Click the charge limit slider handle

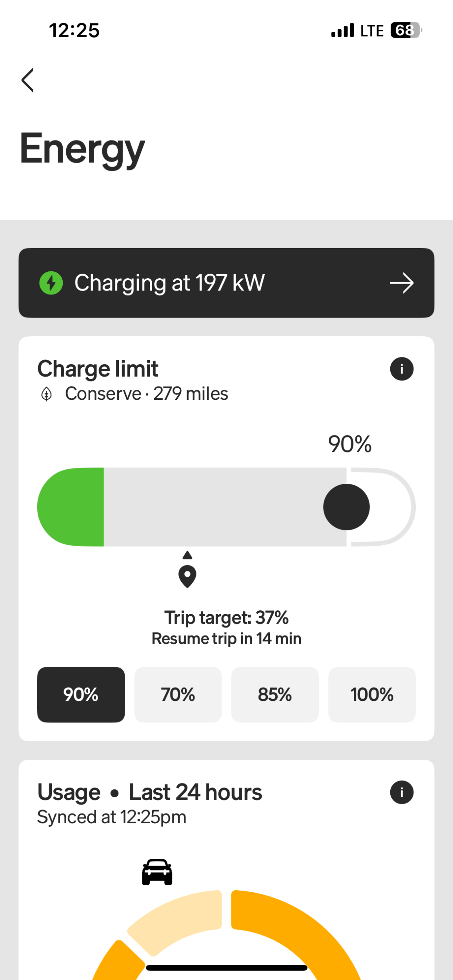(346, 507)
